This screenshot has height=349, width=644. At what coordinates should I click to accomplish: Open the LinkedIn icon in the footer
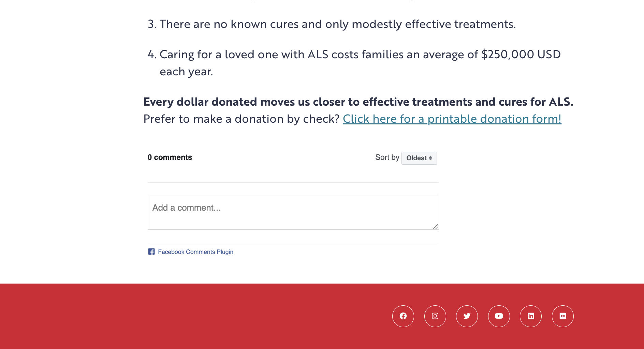point(530,316)
